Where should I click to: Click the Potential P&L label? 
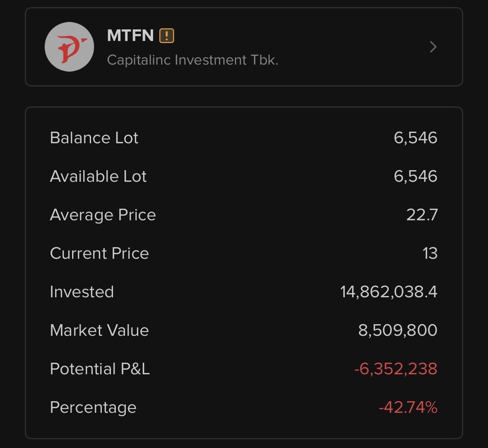tap(100, 369)
